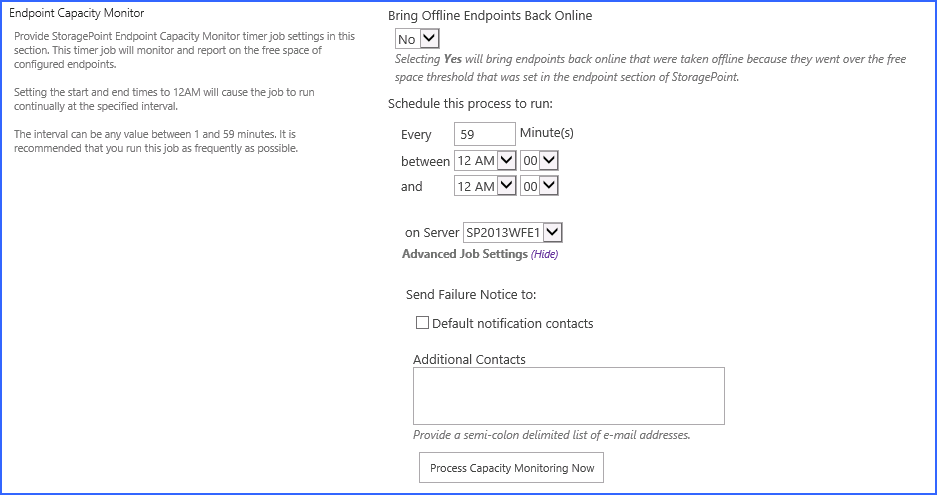937x495 pixels.
Task: Open the 'between' start minutes dropdown
Action: pos(539,160)
